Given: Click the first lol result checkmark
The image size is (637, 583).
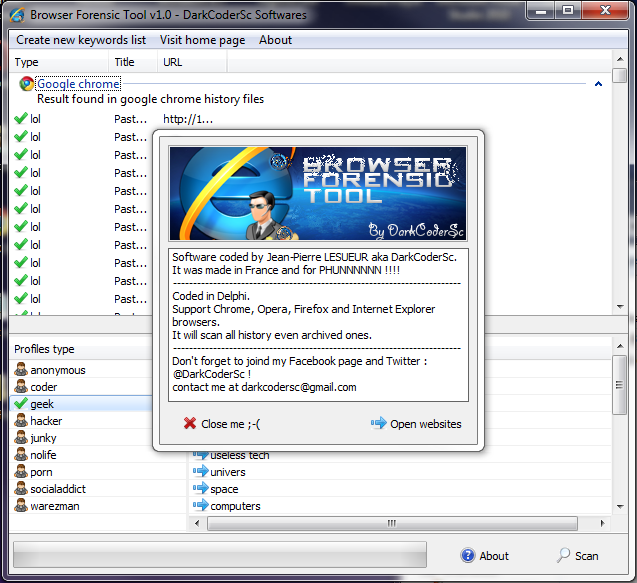Looking at the screenshot, I should [21, 119].
